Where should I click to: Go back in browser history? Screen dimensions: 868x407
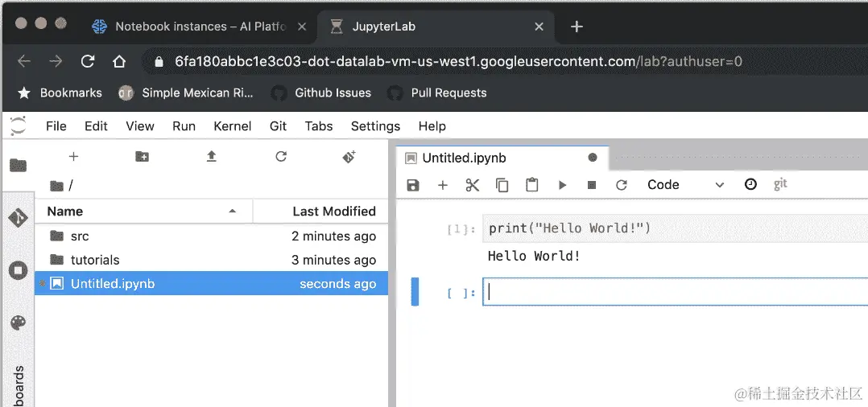pos(24,61)
